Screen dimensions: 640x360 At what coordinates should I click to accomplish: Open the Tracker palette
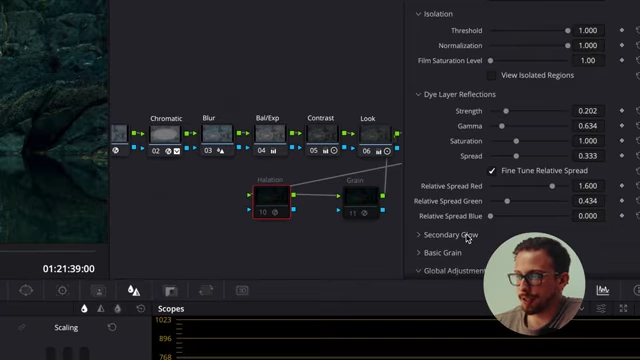coord(62,291)
